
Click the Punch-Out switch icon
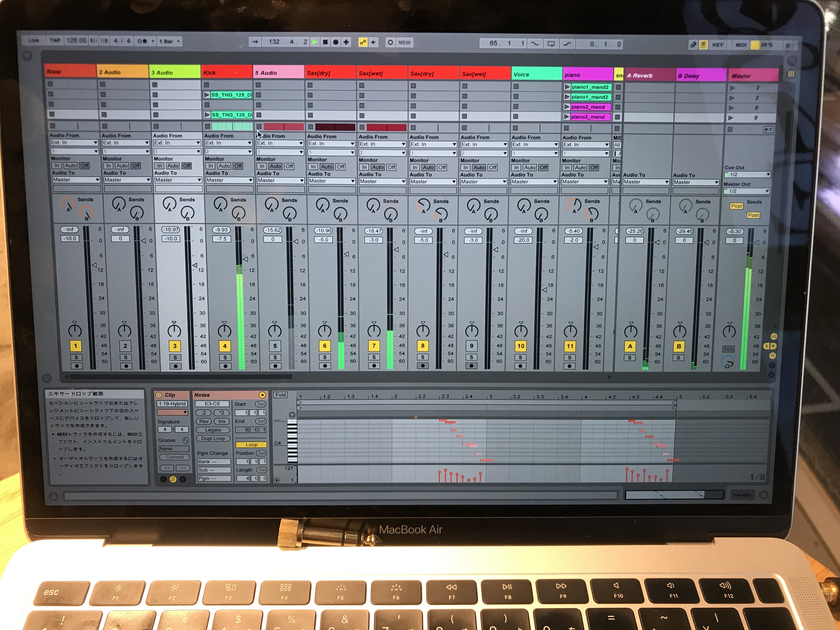pos(567,44)
